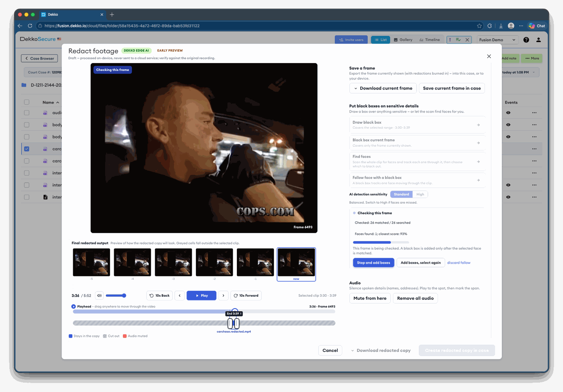Expand the today at 1:08 PM dropdown
The width and height of the screenshot is (563, 392).
point(534,72)
